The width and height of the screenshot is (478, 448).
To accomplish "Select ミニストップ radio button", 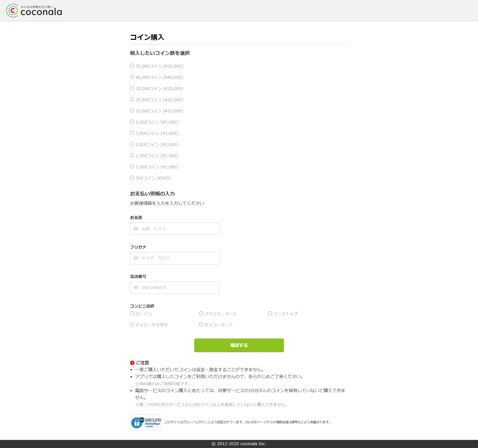I will point(270,313).
